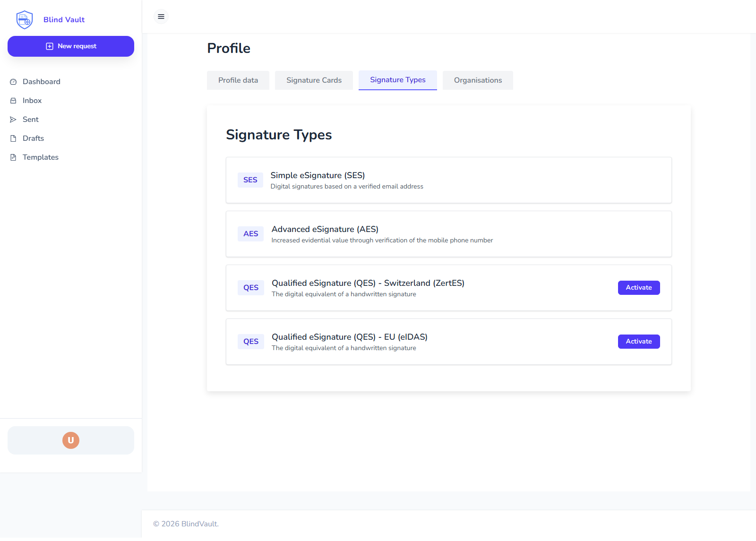
Task: Click the Blind Vault shield logo
Action: (x=24, y=19)
